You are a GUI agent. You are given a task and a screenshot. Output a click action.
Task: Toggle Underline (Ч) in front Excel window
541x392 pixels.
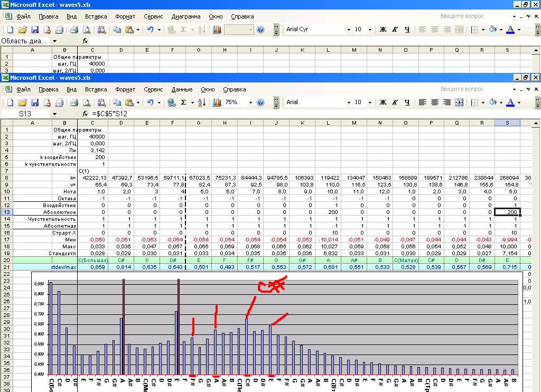pos(407,102)
